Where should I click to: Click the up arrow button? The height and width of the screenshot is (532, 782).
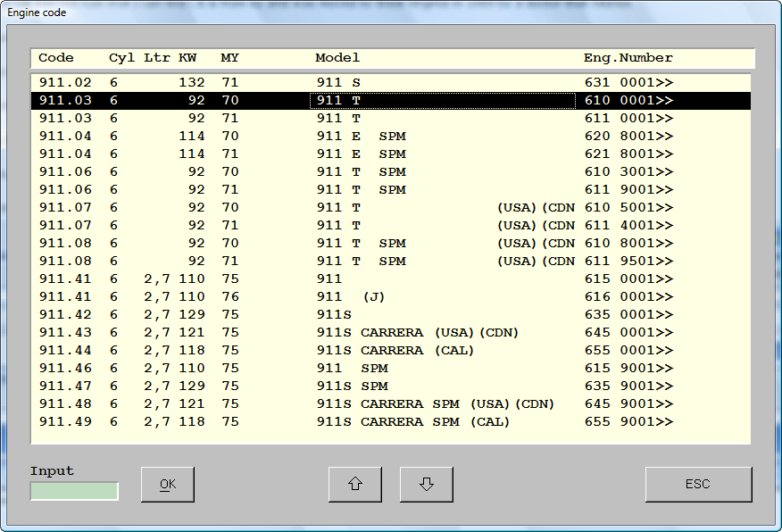coord(355,484)
